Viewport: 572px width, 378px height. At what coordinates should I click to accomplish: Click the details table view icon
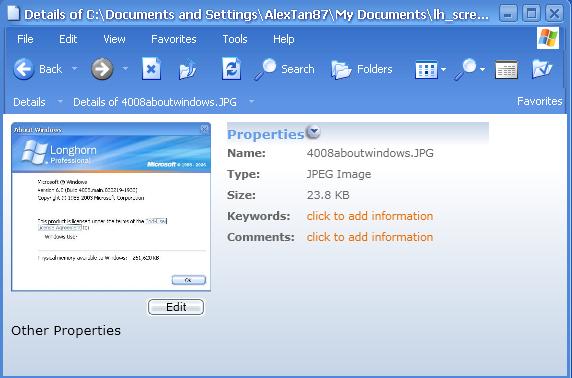pos(506,70)
